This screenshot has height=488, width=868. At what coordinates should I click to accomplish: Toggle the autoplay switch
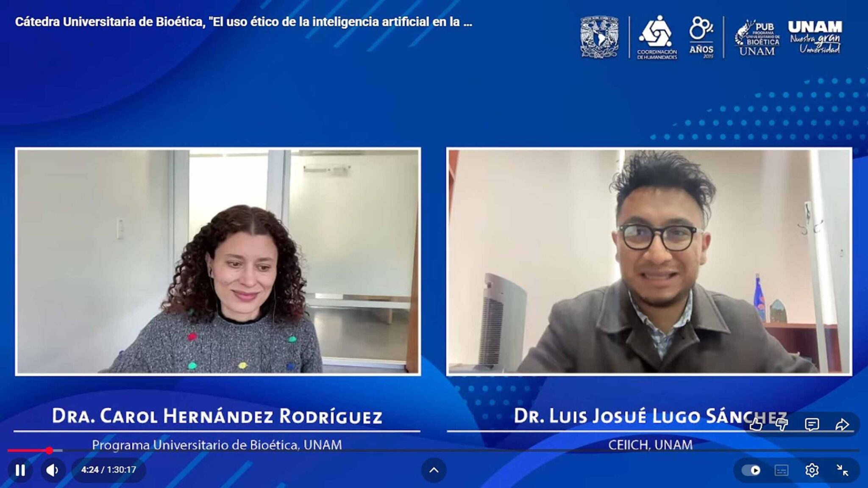(x=751, y=470)
